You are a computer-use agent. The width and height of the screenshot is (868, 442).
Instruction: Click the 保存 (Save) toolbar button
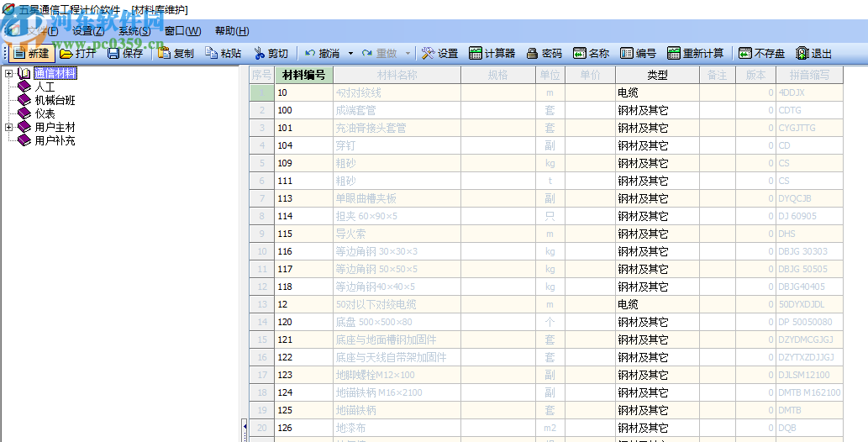[x=125, y=53]
